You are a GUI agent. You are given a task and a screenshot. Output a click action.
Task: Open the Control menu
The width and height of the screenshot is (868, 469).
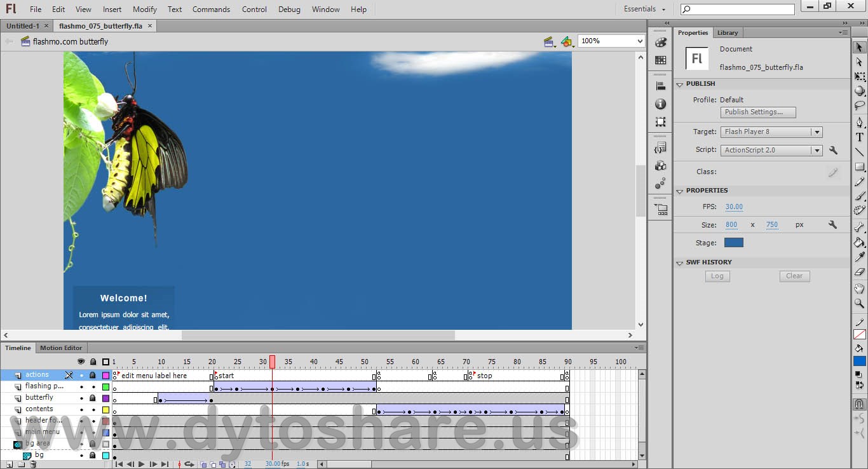pos(254,9)
